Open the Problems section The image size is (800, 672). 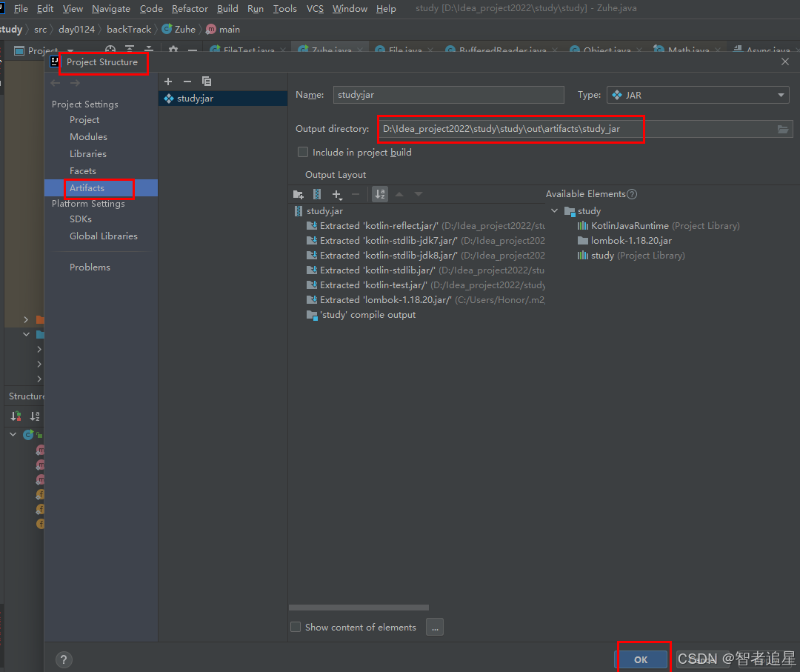click(90, 267)
